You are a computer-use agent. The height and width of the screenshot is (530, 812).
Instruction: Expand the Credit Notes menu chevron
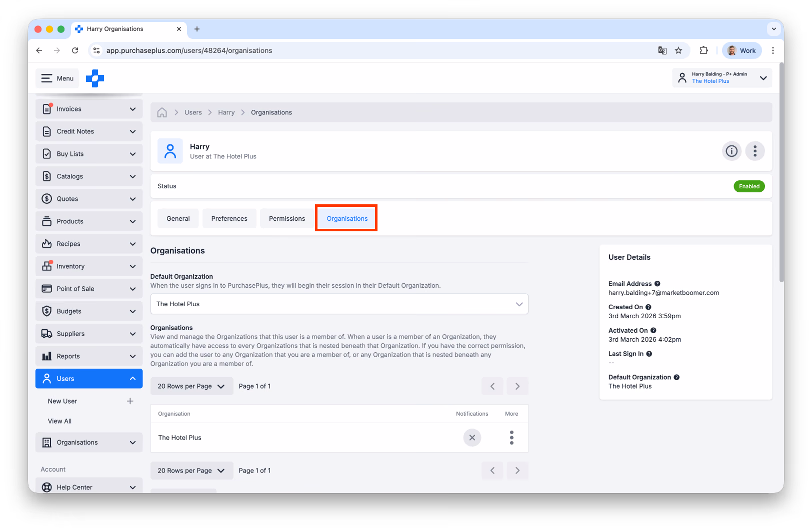coord(132,131)
